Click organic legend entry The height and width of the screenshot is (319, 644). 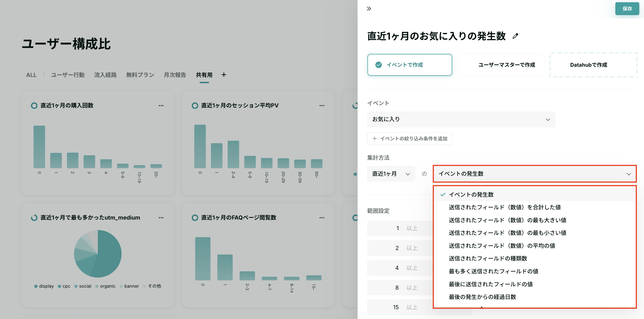click(x=105, y=286)
